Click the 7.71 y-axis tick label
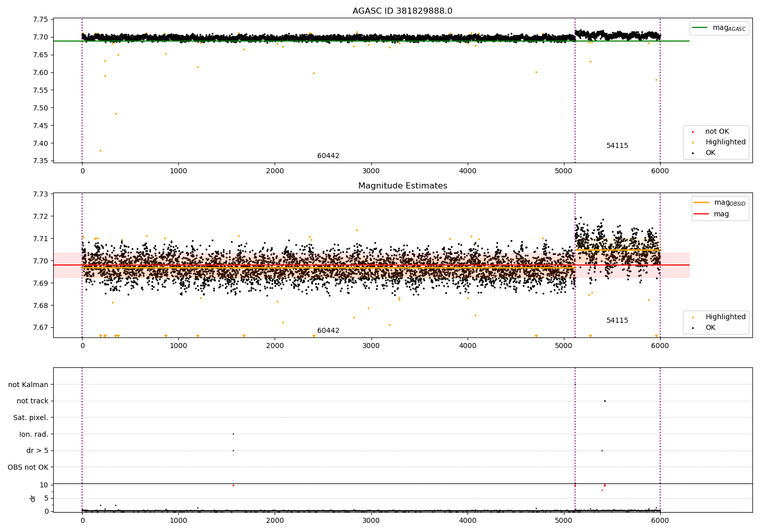Image resolution: width=760 pixels, height=532 pixels. coord(40,239)
